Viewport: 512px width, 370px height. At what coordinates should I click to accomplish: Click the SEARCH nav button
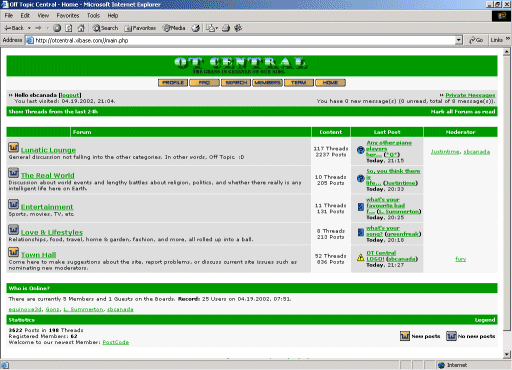point(236,83)
